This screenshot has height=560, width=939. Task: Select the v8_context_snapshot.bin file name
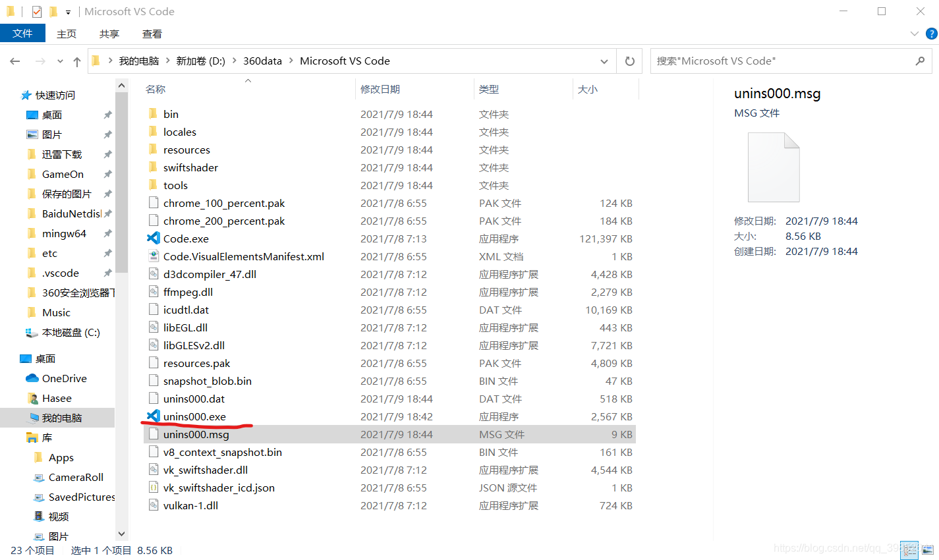[x=223, y=452]
